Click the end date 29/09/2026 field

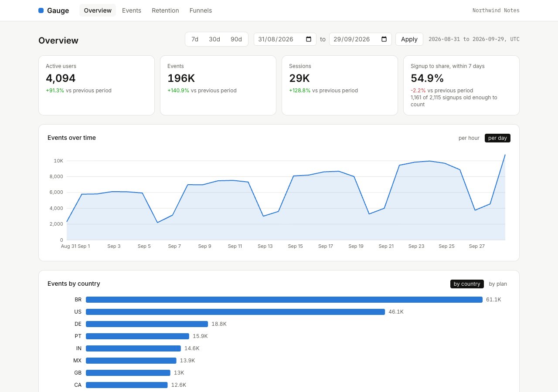[361, 39]
